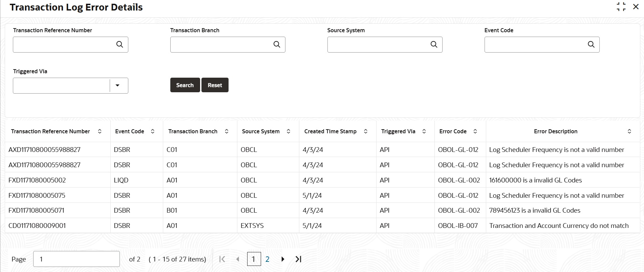
Task: Open Source System lookup magnifier
Action: tap(434, 44)
